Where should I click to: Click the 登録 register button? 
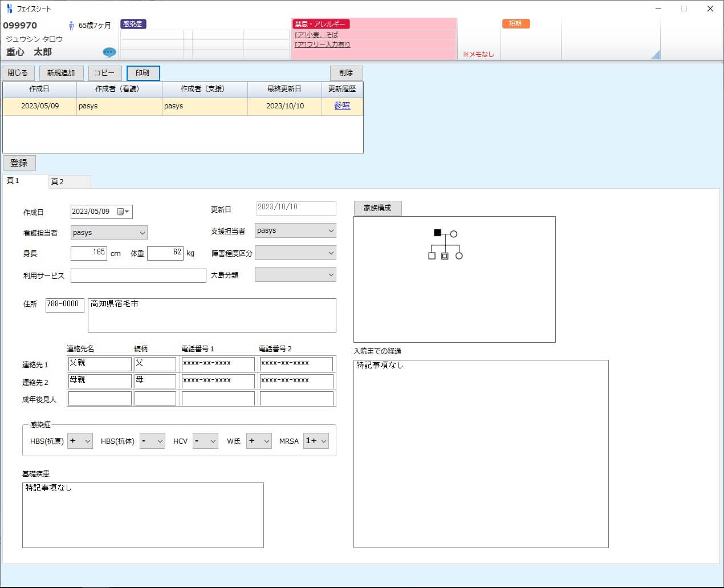(x=19, y=163)
